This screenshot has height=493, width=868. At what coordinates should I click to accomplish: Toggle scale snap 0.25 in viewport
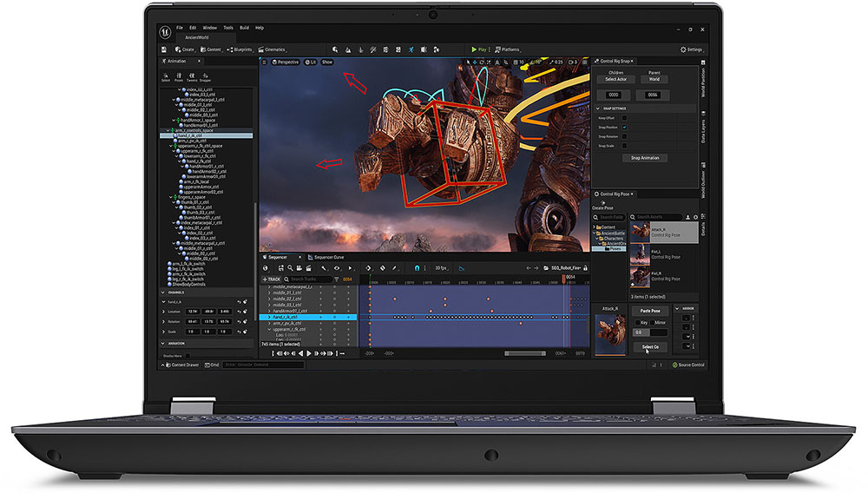coord(556,62)
